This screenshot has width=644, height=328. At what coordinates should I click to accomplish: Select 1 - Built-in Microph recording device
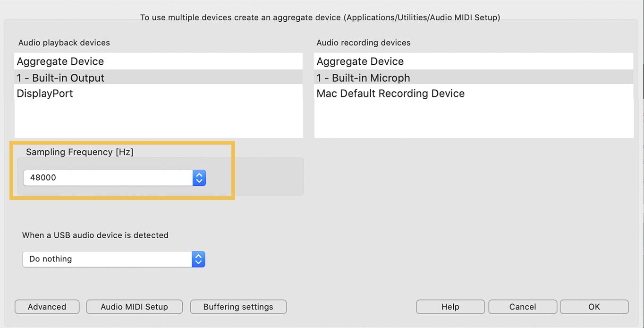click(474, 78)
